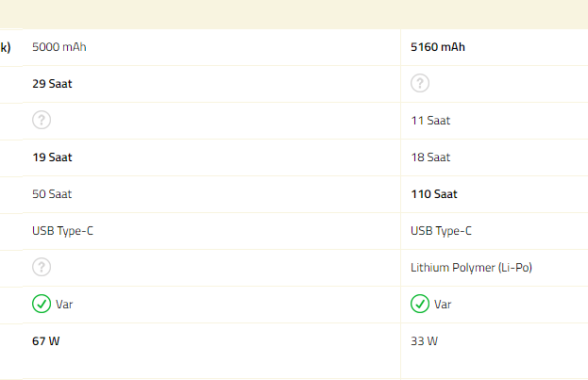The width and height of the screenshot is (588, 380).
Task: Click the green checkmark icon above 67 W
Action: coord(42,304)
